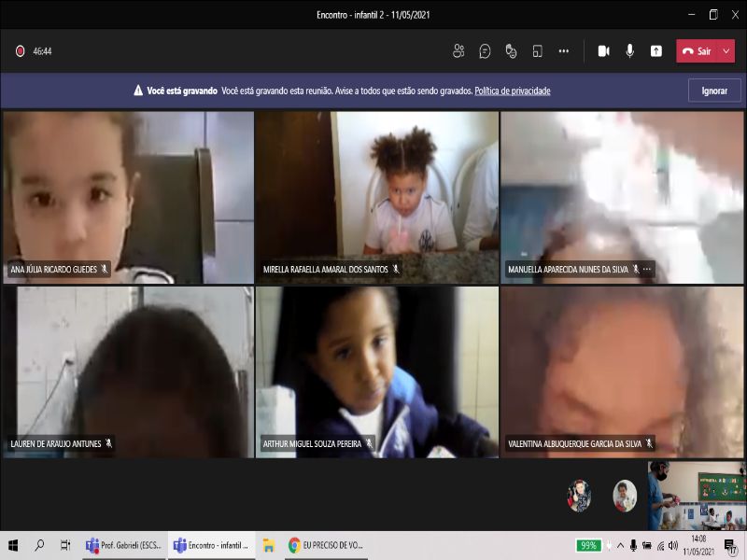Screen dimensions: 747x560
Task: Open the more actions ellipsis menu
Action: 563,51
